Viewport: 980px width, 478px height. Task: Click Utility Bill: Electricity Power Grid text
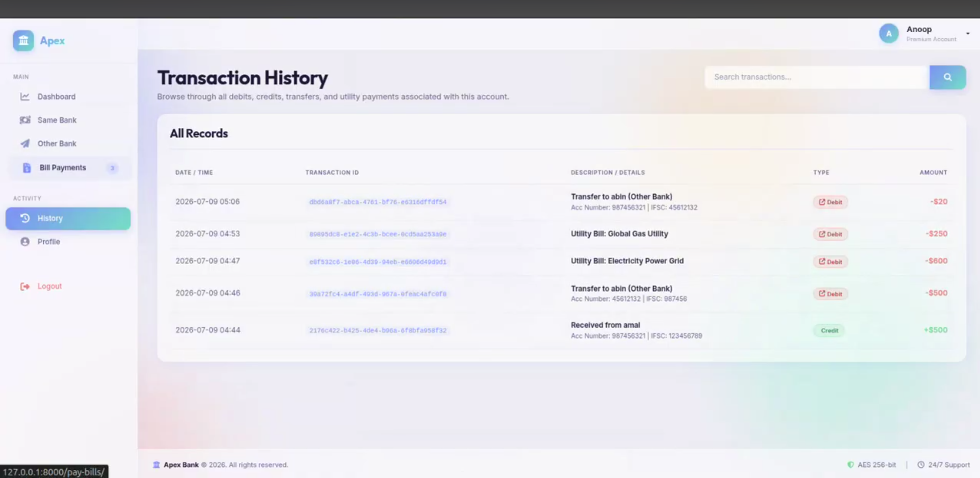coord(627,261)
